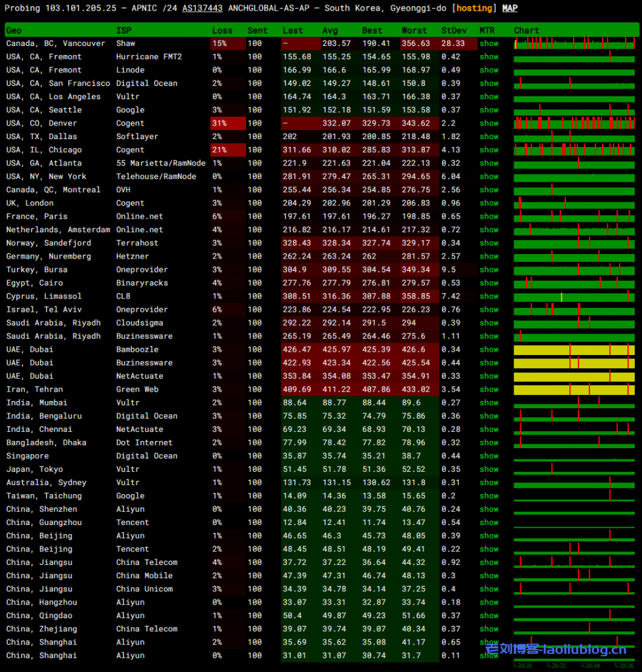The width and height of the screenshot is (642, 672).
Task: Show MTR for Singapore Digital Ocean
Action: [489, 455]
